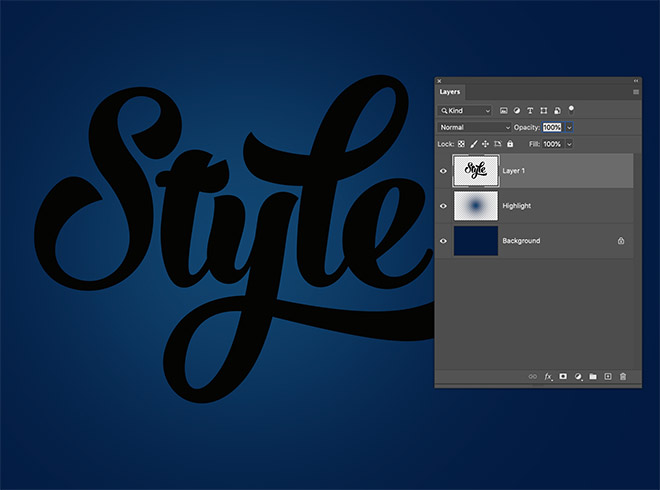Add a layer mask with the mask icon
The image size is (660, 490).
pyautogui.click(x=563, y=377)
